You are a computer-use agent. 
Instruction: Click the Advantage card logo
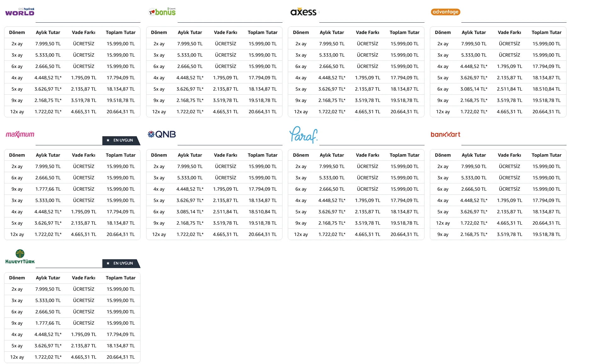click(445, 12)
